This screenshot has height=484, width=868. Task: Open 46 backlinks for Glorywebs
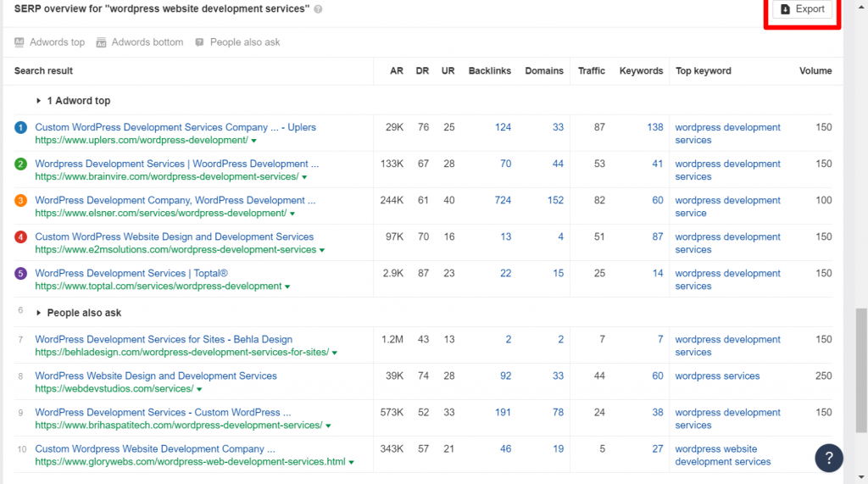[505, 449]
